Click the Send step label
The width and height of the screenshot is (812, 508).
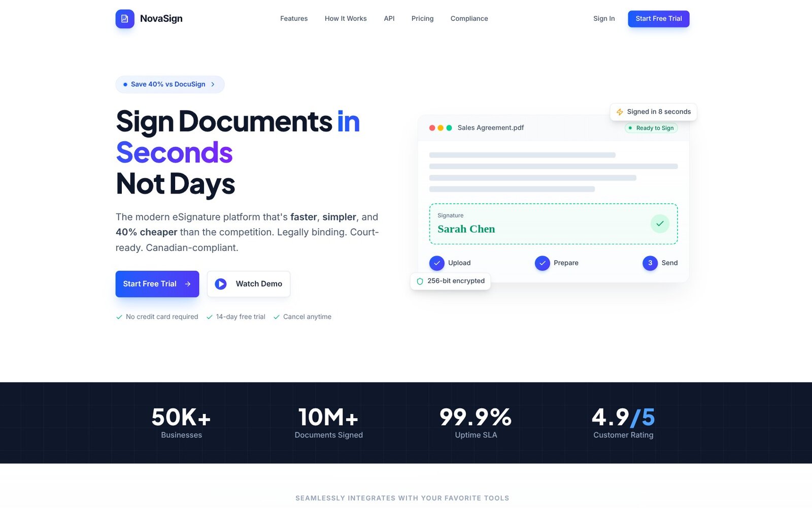coord(669,263)
